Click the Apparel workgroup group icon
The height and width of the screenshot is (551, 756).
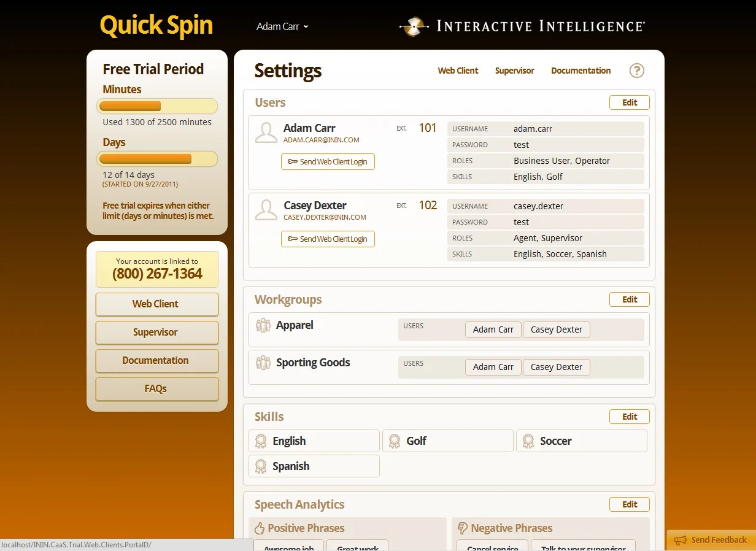(263, 326)
